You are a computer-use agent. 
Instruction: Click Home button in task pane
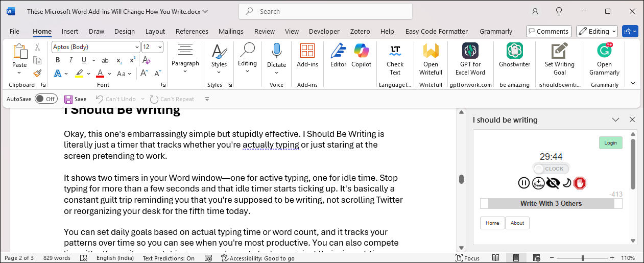point(492,223)
